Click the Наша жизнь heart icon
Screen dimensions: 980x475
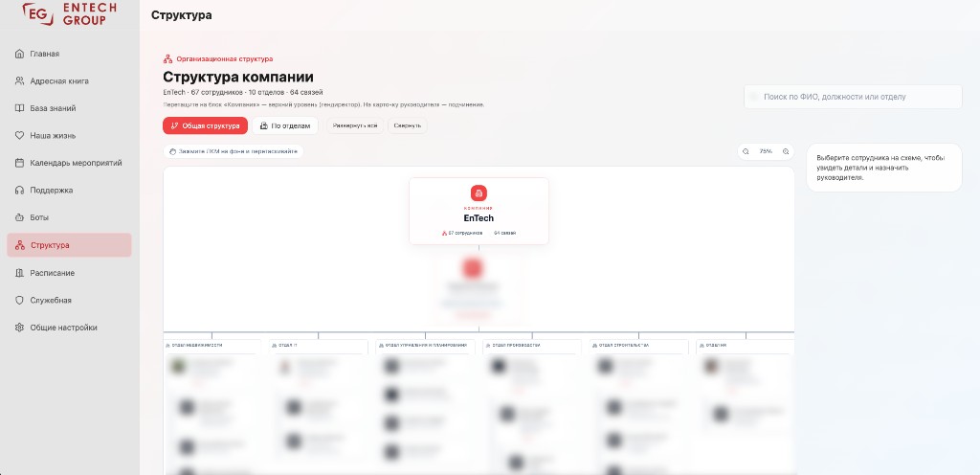19,136
